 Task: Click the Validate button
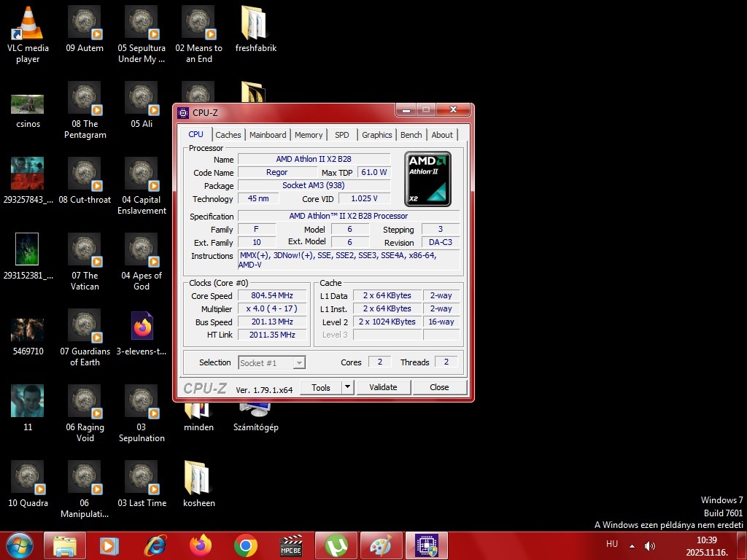[383, 387]
